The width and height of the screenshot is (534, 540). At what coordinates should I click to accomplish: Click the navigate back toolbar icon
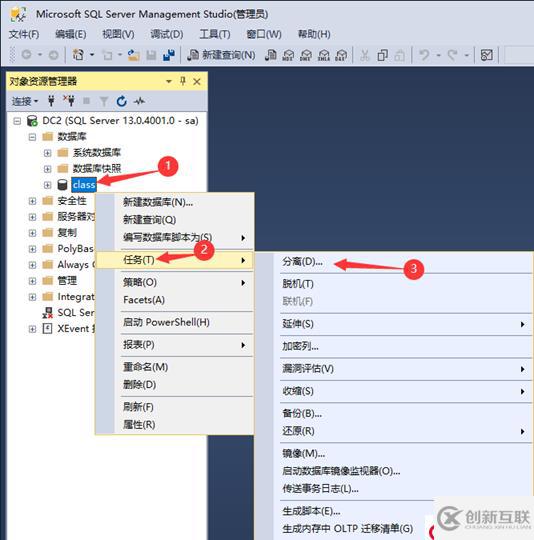click(x=27, y=54)
